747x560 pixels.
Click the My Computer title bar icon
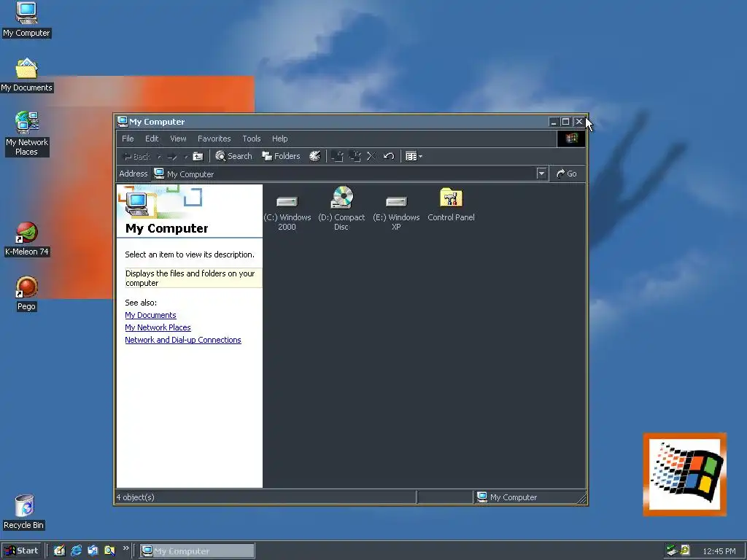(x=123, y=122)
